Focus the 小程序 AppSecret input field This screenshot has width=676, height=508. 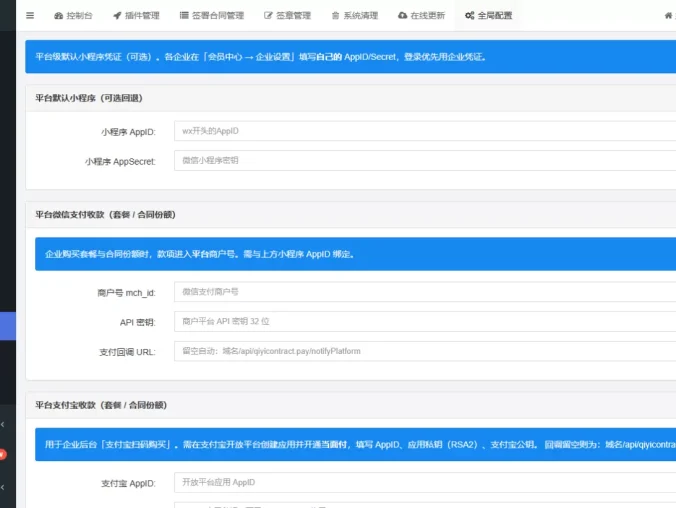(x=425, y=160)
